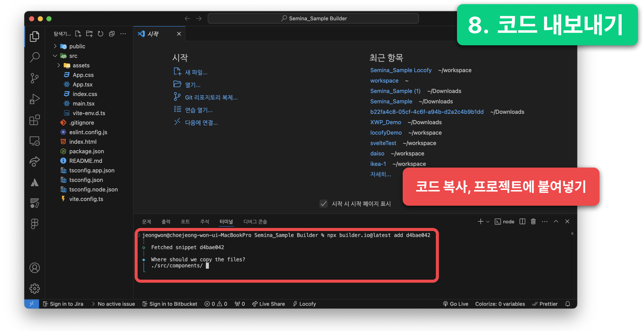Open Accounts menu icon
Image resolution: width=644 pixels, height=331 pixels.
34,268
